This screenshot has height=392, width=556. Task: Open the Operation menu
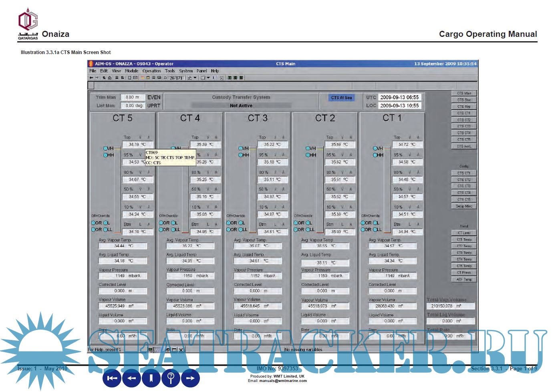click(151, 71)
